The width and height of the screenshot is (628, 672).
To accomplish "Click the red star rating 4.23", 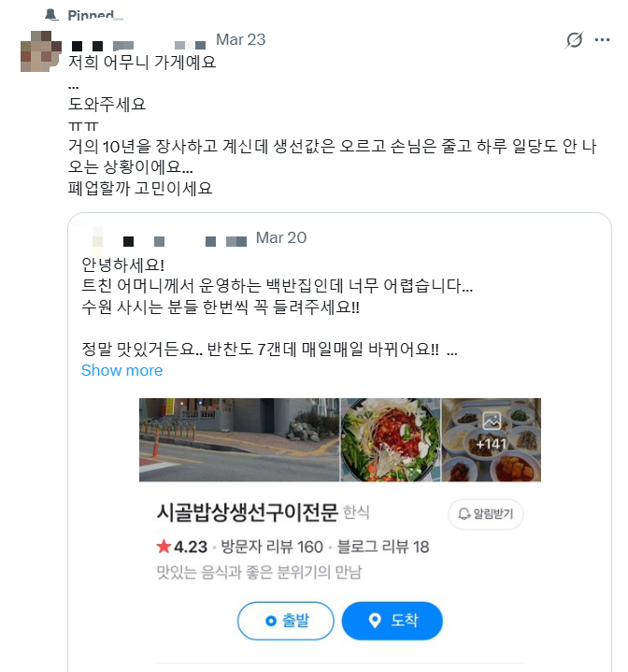I will (181, 547).
